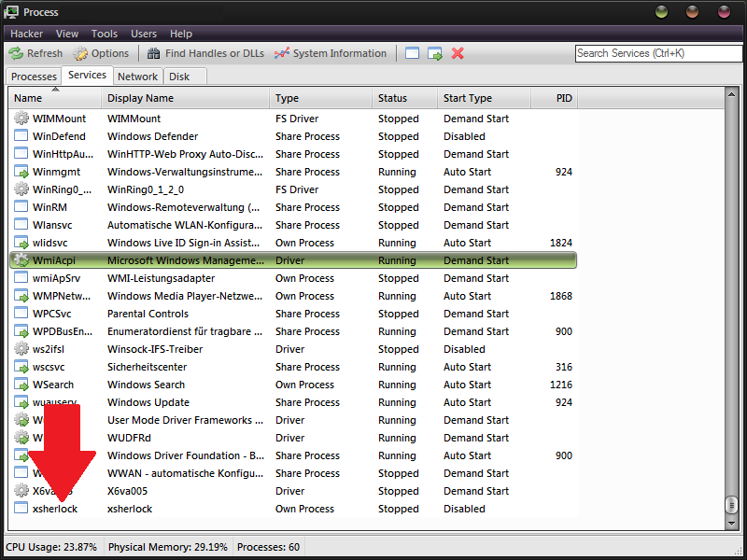Click the gear icon of WinRing0 driver
The width and height of the screenshot is (747, 560).
click(x=21, y=189)
